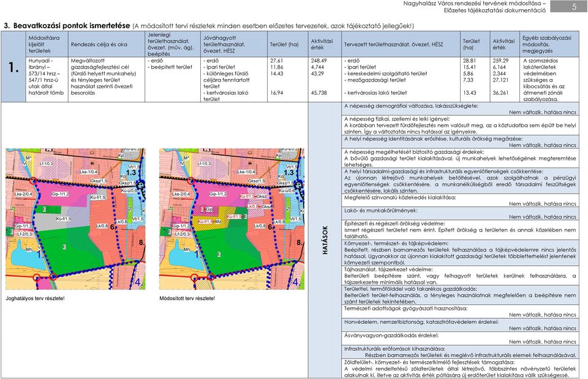The image size is (588, 379).
Task: Select planned area value "7,33"
Action: coord(468,80)
